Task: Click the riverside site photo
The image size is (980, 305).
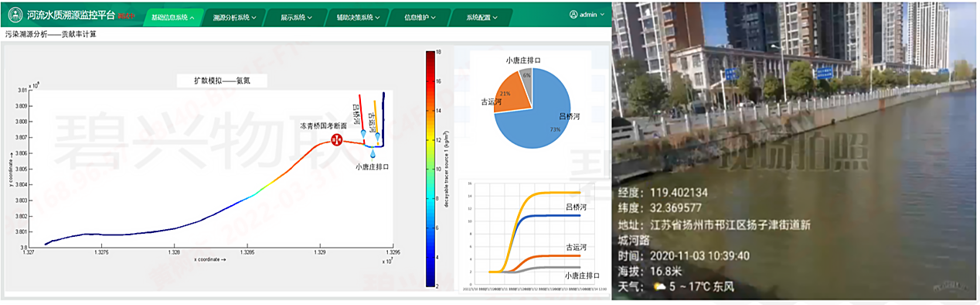Action: click(796, 151)
